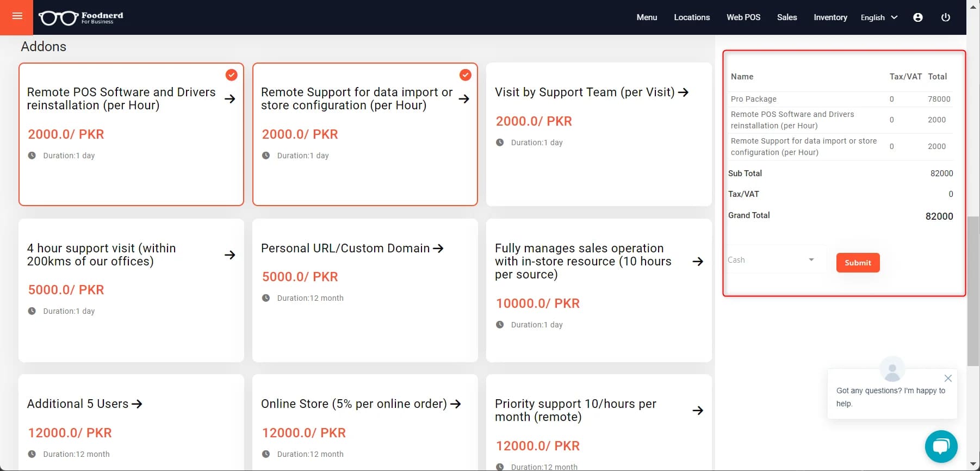Open the Sales navigation item

tap(787, 17)
